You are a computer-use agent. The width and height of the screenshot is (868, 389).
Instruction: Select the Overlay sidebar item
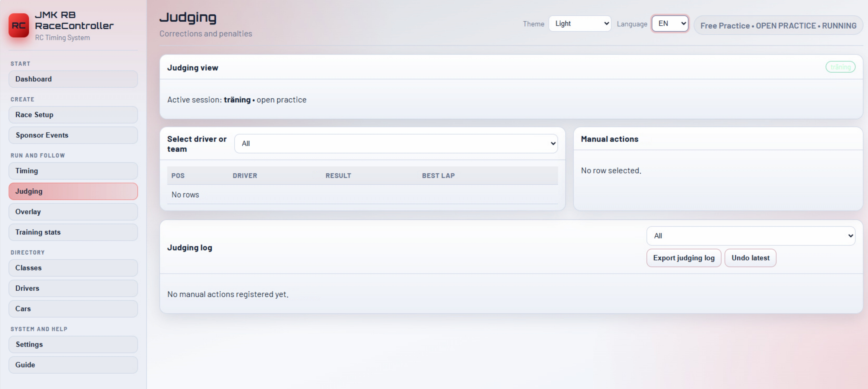click(x=73, y=212)
